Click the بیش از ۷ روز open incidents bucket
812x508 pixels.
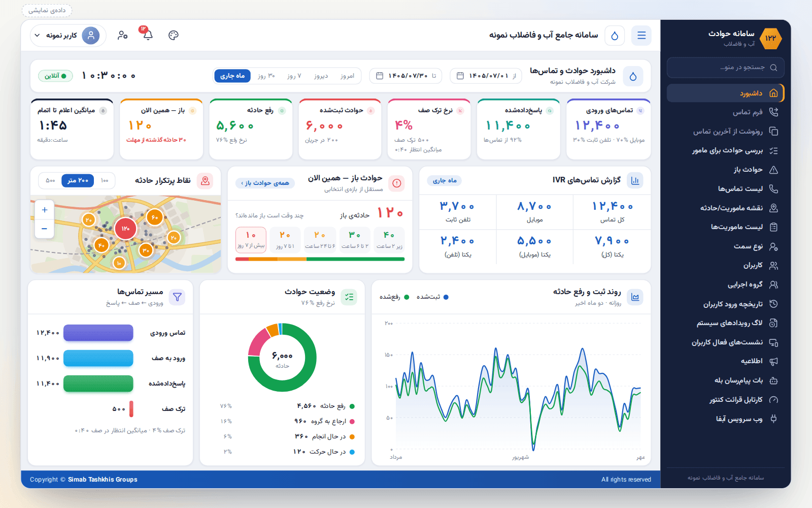(251, 239)
